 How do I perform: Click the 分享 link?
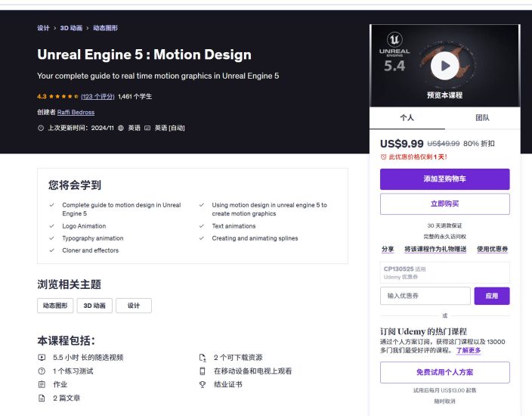(388, 249)
